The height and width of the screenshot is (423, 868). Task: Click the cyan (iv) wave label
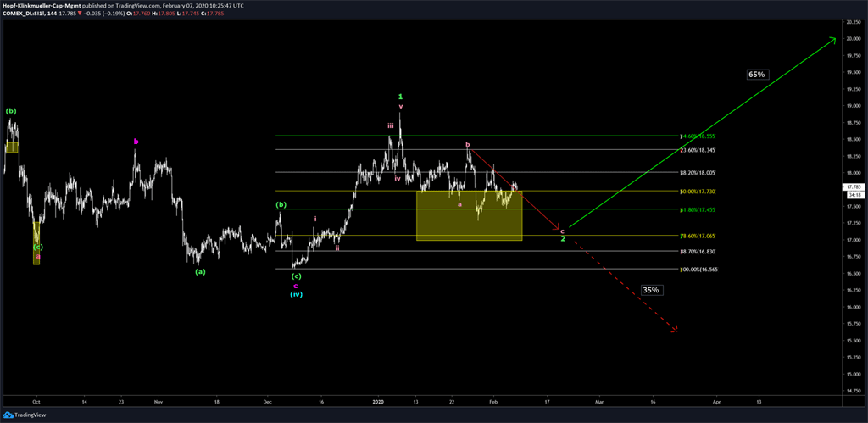(296, 294)
